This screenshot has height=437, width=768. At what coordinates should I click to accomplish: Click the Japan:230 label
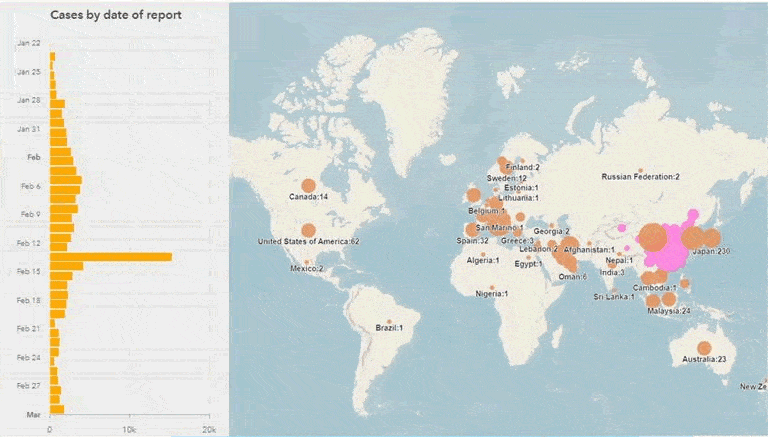pyautogui.click(x=711, y=252)
